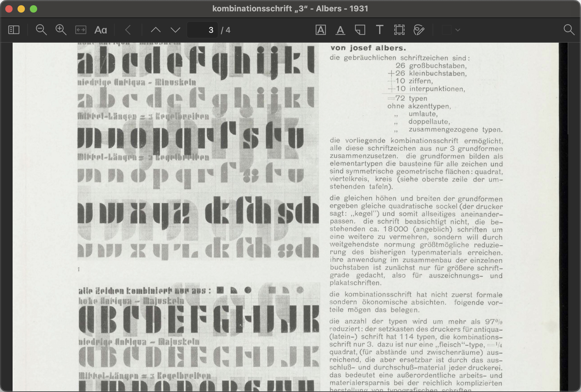Click the line '+26 kleinbuchstaben,'

tap(427, 73)
